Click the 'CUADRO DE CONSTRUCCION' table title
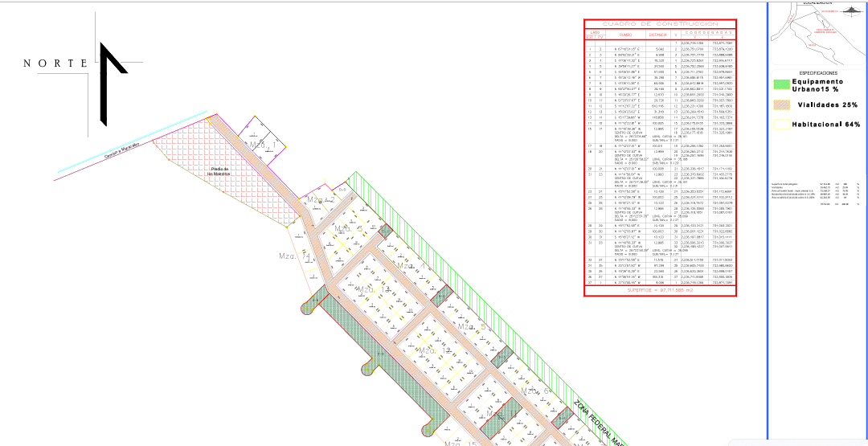Image resolution: width=868 pixels, height=446 pixels. (660, 24)
